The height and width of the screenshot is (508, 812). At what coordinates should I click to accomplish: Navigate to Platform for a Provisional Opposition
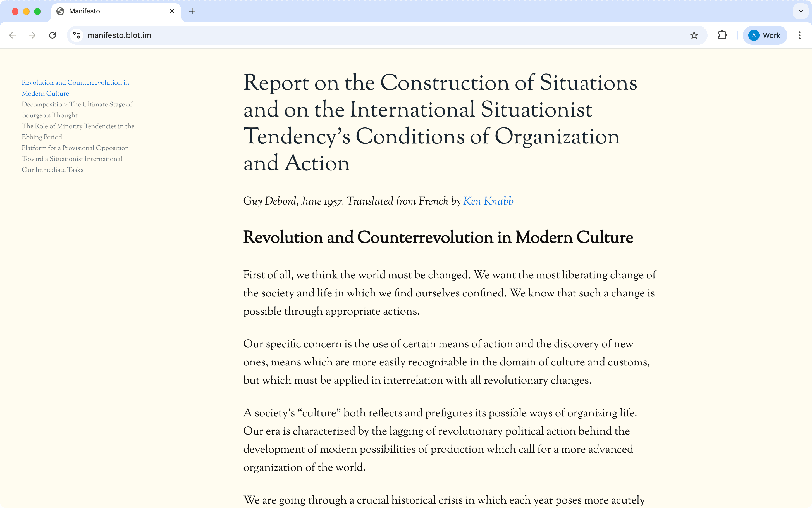[75, 148]
